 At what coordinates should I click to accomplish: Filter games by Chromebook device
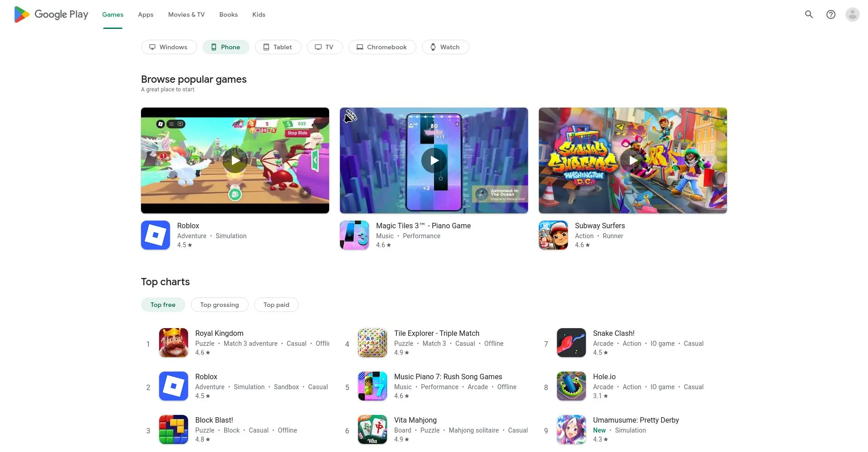coord(382,47)
